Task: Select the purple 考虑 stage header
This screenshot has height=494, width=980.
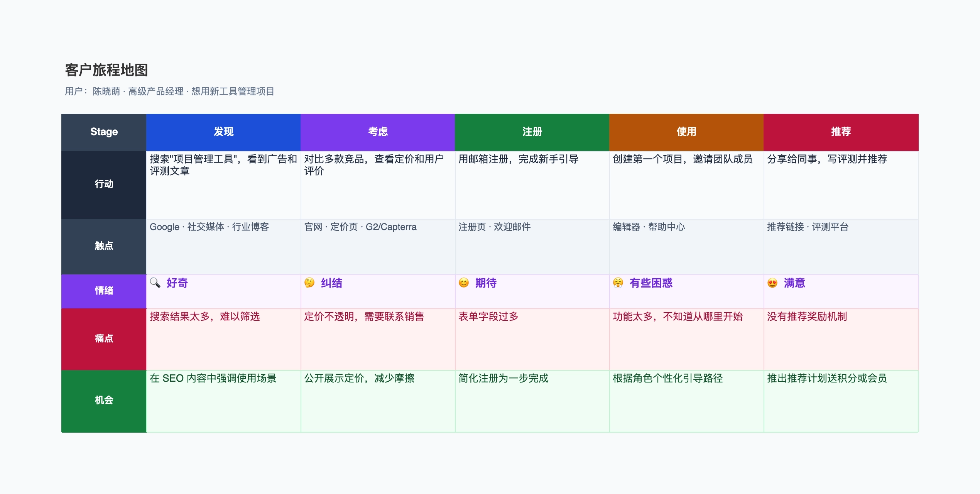Action: tap(377, 132)
